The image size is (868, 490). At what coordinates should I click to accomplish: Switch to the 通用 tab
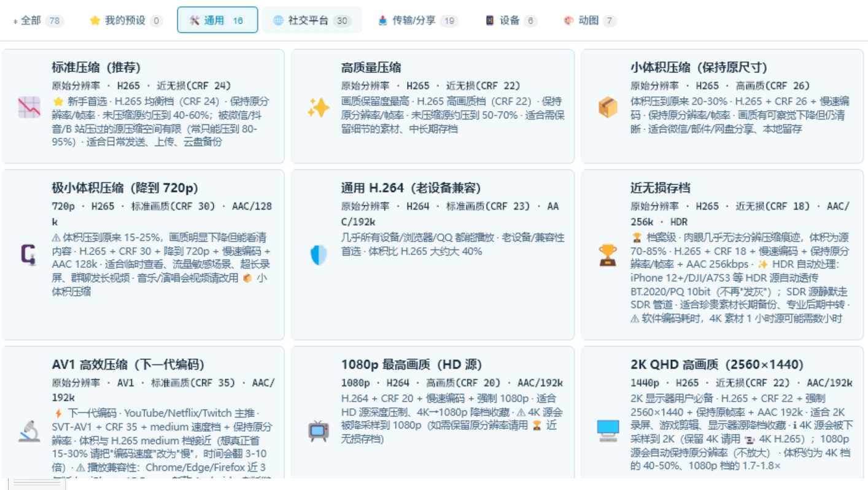coord(217,20)
